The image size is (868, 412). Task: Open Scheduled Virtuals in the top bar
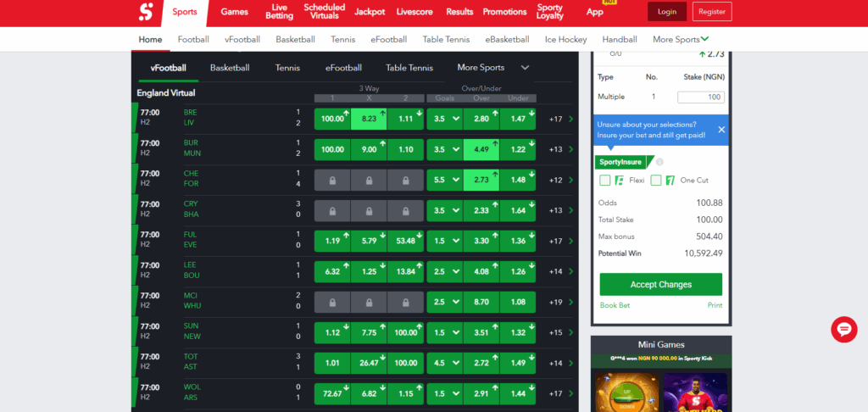pyautogui.click(x=325, y=12)
